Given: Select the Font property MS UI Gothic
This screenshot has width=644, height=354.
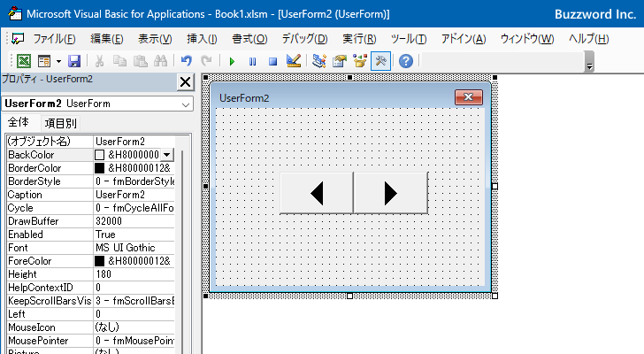Looking at the screenshot, I should tap(134, 248).
